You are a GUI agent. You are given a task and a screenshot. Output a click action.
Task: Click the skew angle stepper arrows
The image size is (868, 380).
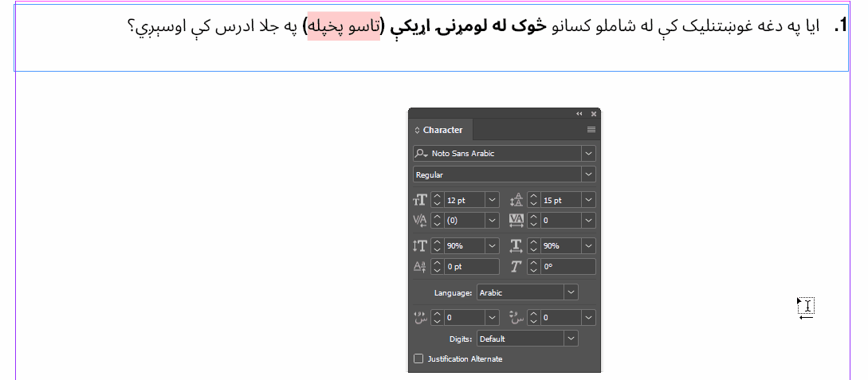tap(534, 267)
